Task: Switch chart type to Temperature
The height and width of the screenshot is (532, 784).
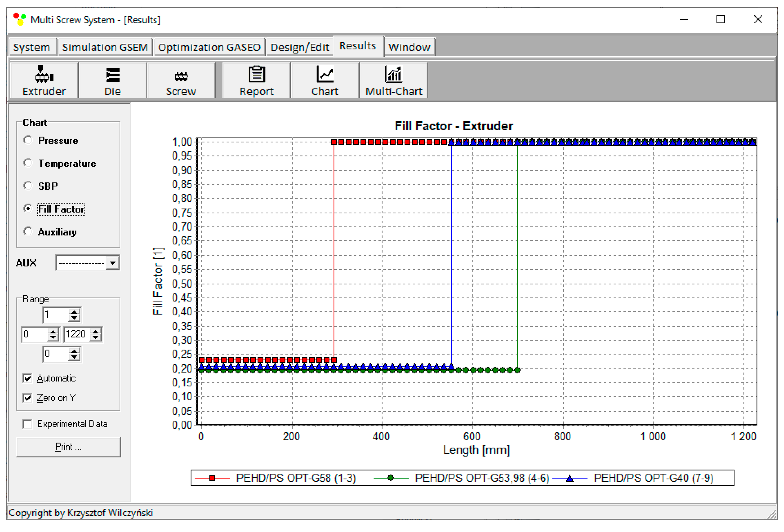Action: [x=28, y=163]
